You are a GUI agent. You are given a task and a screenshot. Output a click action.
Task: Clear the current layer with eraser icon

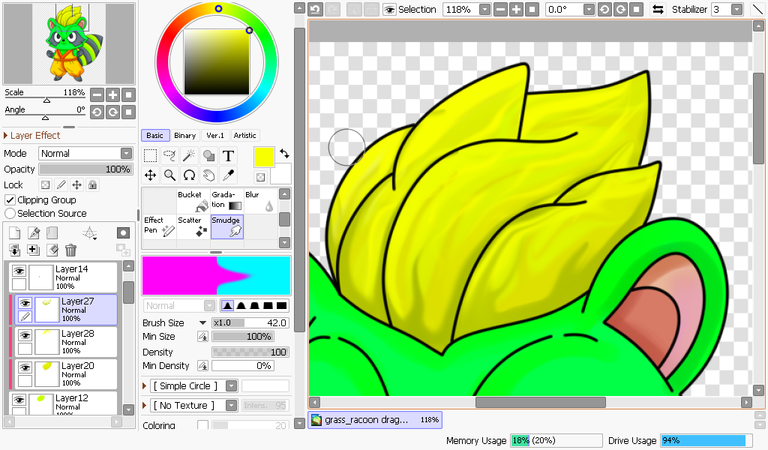pos(52,250)
